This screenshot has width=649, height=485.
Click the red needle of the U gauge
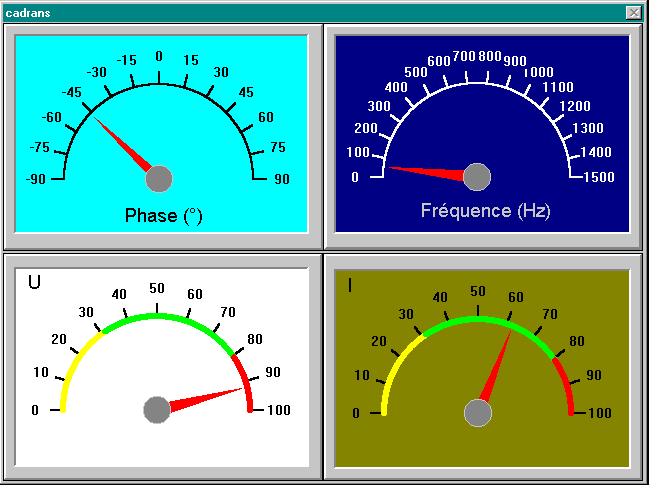click(x=206, y=400)
